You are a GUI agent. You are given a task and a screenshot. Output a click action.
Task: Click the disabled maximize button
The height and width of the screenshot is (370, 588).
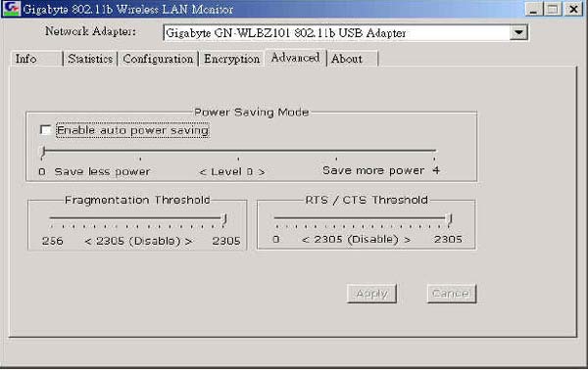553,9
